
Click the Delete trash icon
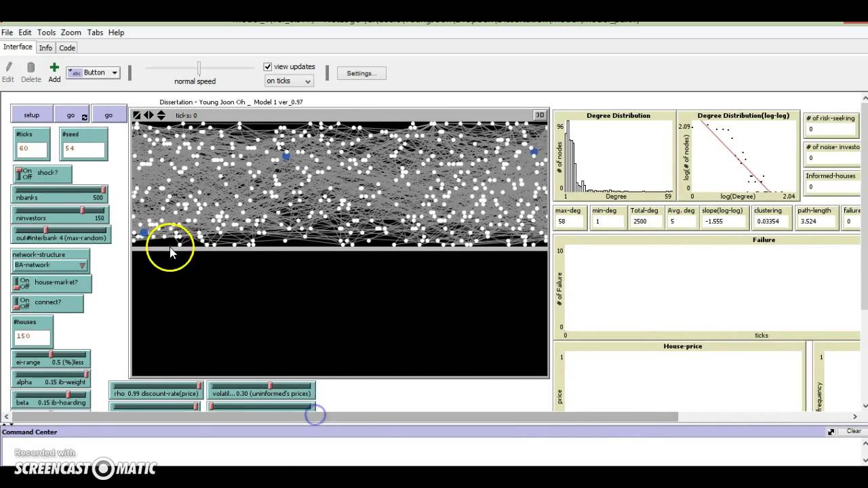click(x=31, y=67)
